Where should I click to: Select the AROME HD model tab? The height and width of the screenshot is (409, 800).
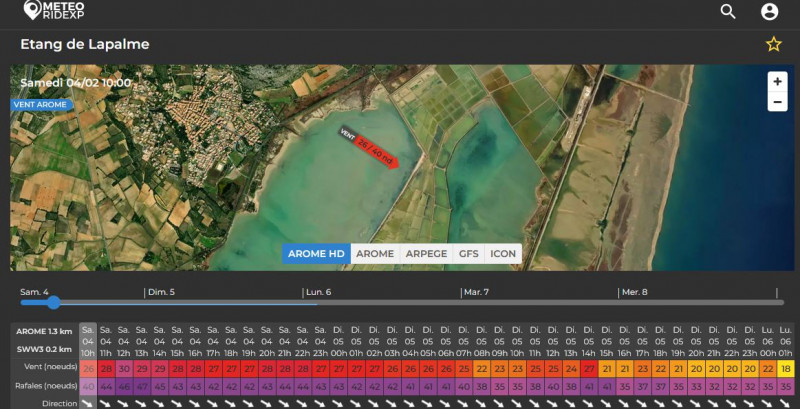pyautogui.click(x=316, y=254)
